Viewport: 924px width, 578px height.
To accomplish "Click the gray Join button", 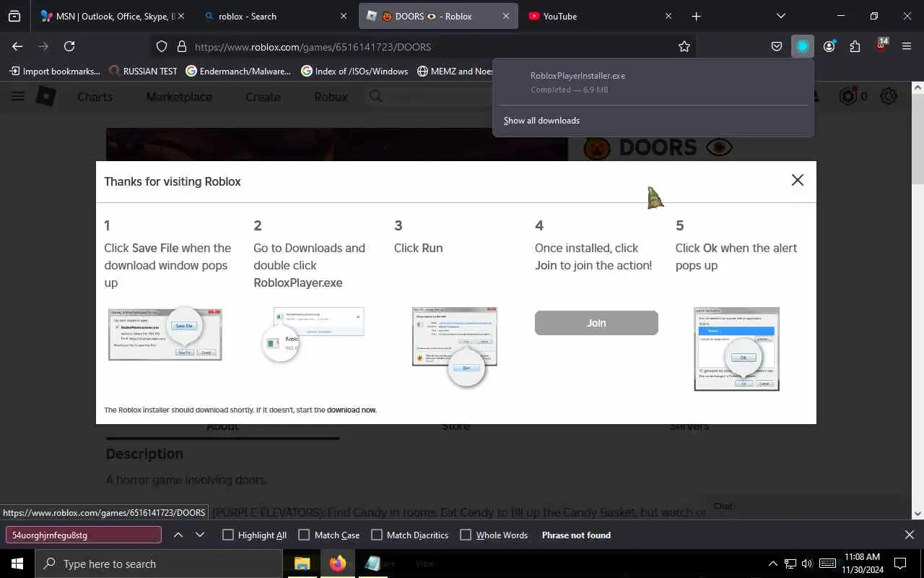I will [596, 323].
